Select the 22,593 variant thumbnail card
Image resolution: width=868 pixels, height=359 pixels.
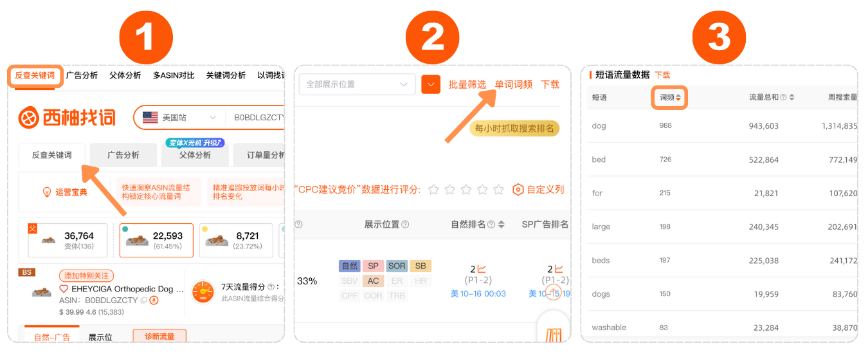tap(156, 240)
